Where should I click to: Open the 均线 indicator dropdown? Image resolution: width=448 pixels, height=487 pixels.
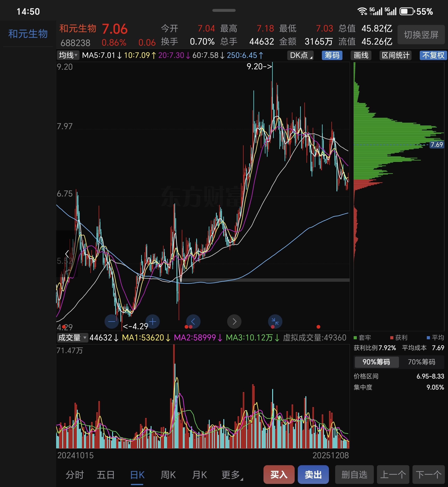coord(68,55)
